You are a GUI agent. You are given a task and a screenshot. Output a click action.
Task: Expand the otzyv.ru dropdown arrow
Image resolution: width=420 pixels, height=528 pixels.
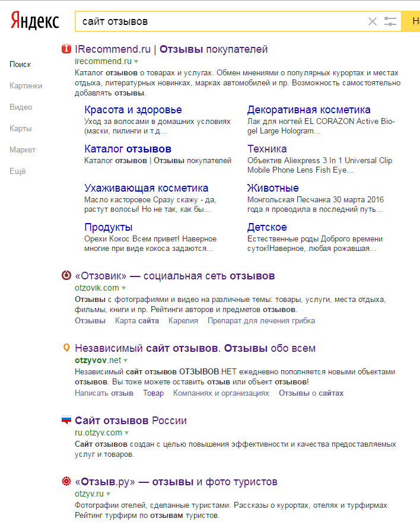pos(108,494)
